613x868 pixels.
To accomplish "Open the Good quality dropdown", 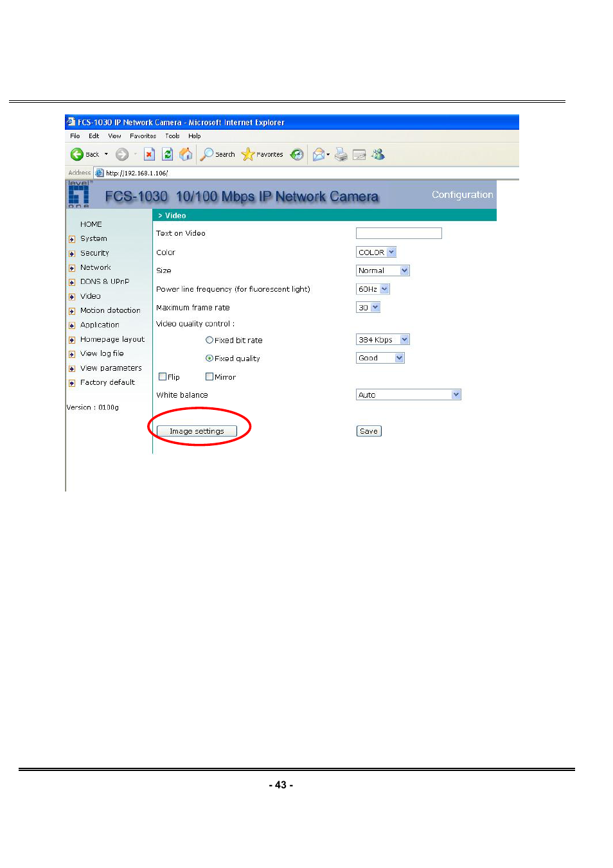I will pos(380,358).
